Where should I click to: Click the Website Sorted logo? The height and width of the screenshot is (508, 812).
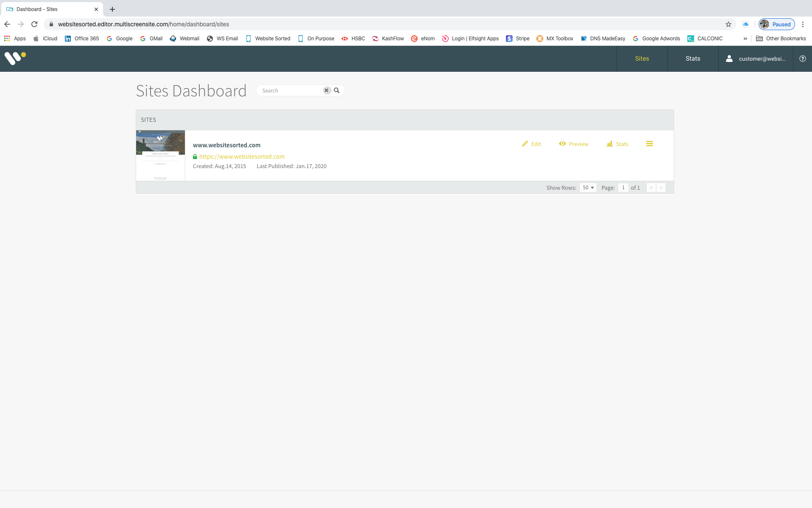click(x=15, y=58)
